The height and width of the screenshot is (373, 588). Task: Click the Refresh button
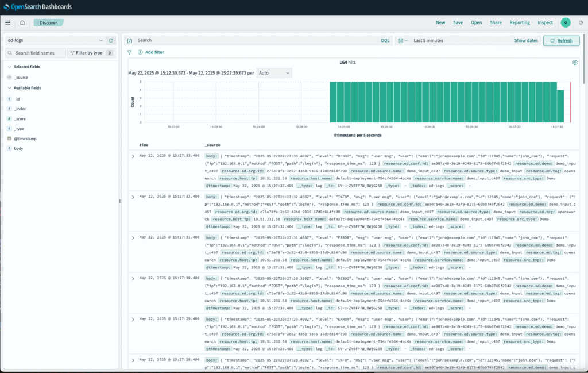tap(561, 40)
